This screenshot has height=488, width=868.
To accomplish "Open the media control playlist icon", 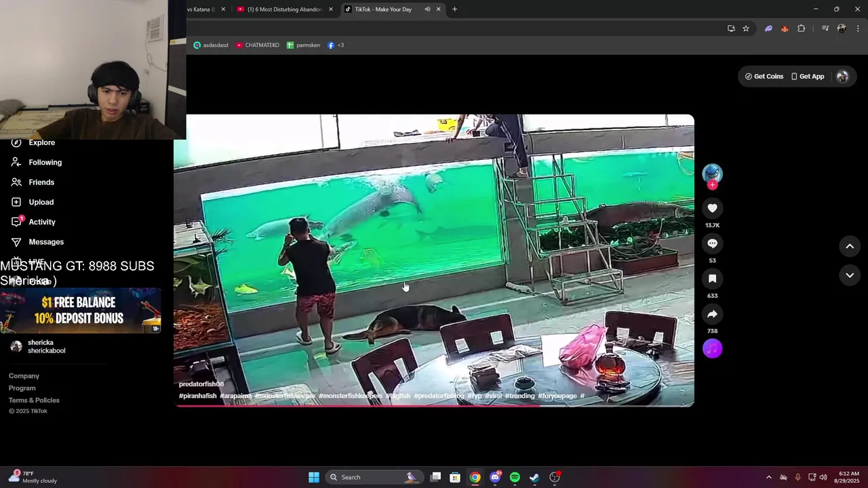I will point(825,28).
